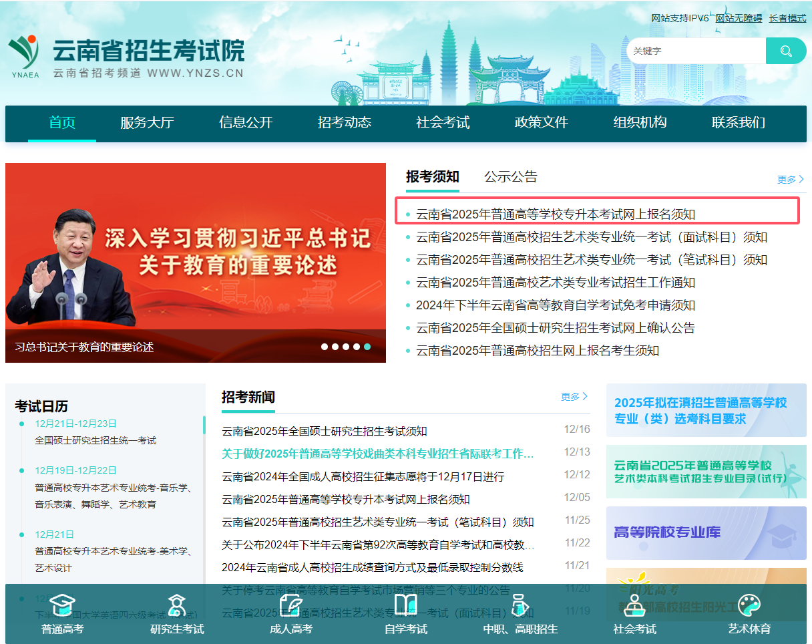Switch to 长者模式
This screenshot has width=812, height=644.
coord(787,18)
